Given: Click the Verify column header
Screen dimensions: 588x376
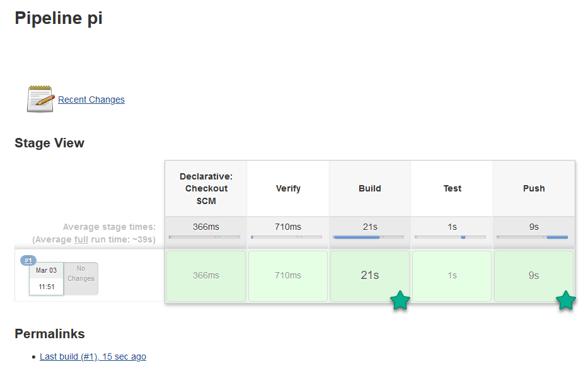Looking at the screenshot, I should (x=288, y=188).
